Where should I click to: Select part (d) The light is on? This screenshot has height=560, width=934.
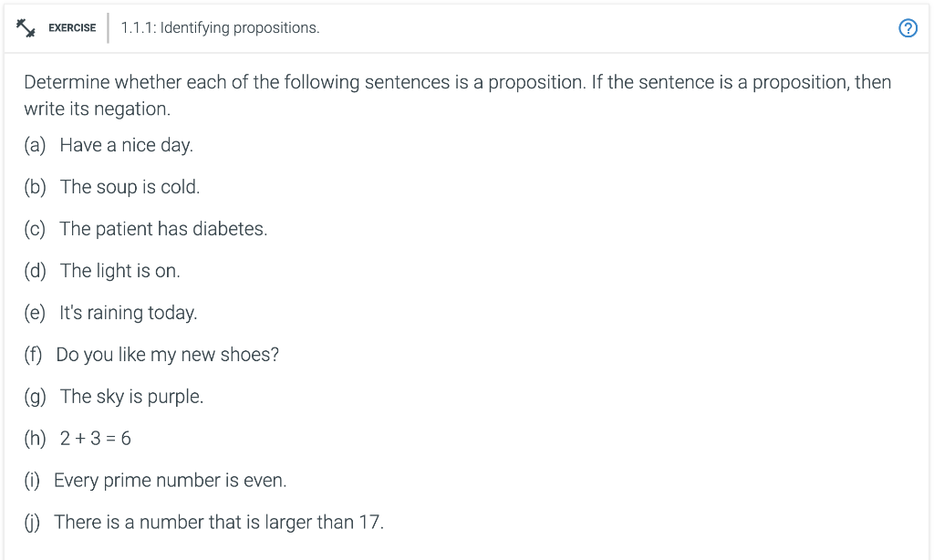[x=122, y=270]
